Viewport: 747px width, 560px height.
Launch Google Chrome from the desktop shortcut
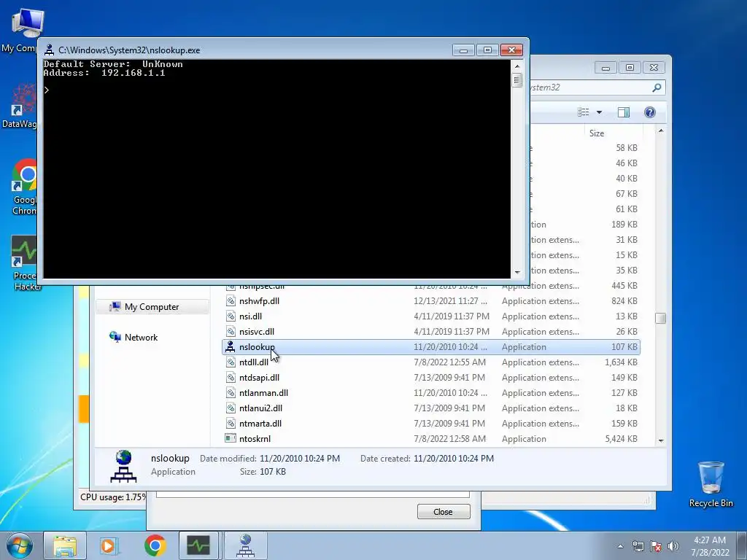tap(23, 187)
